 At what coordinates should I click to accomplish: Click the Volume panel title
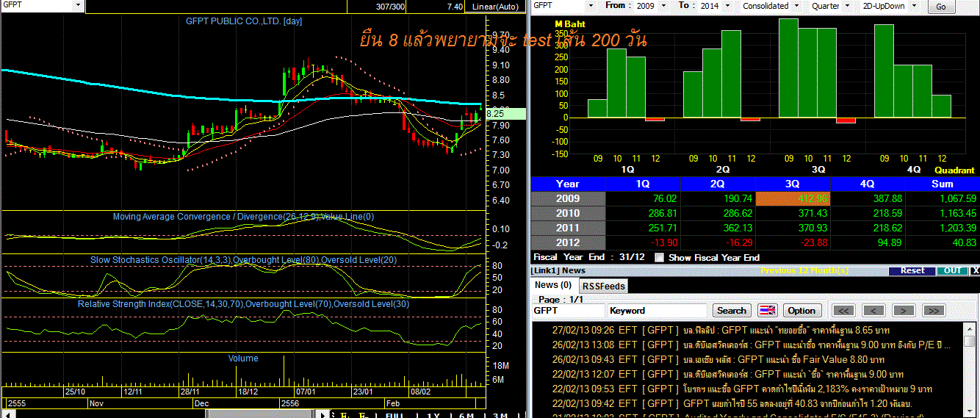[x=243, y=358]
